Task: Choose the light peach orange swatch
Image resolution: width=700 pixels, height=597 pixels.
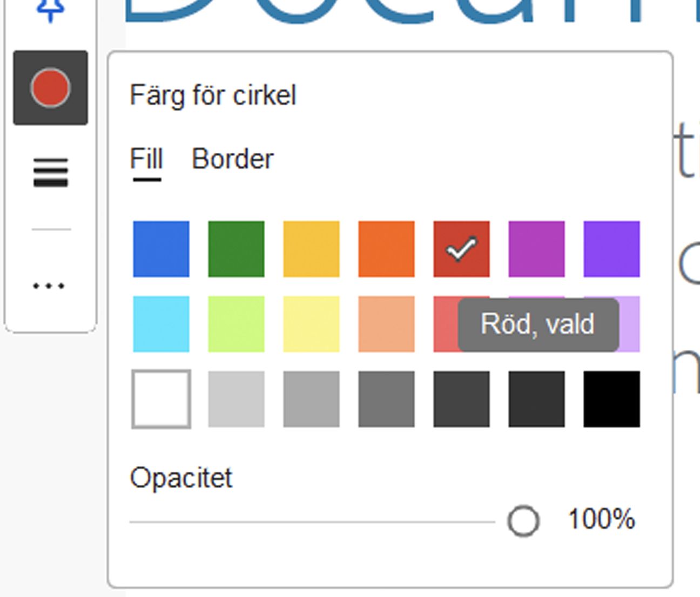Action: pos(386,324)
